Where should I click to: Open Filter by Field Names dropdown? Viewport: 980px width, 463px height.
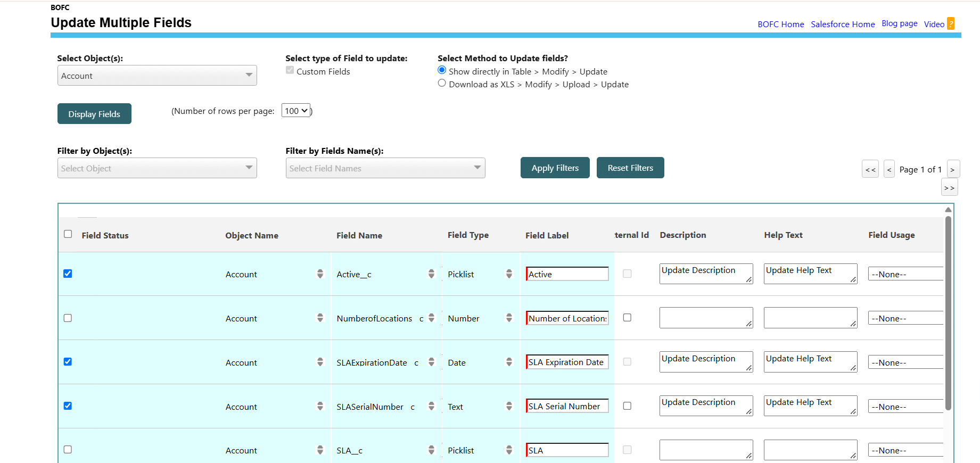(385, 168)
